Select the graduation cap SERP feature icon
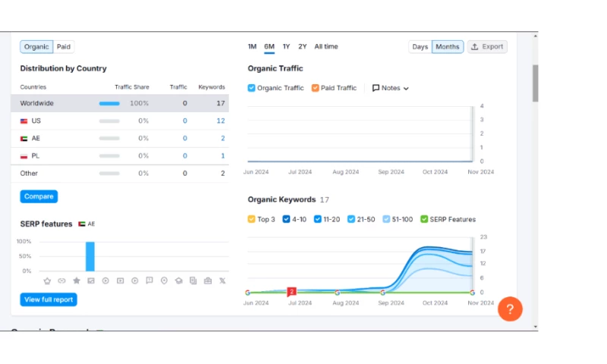The image size is (607, 364). point(178,281)
